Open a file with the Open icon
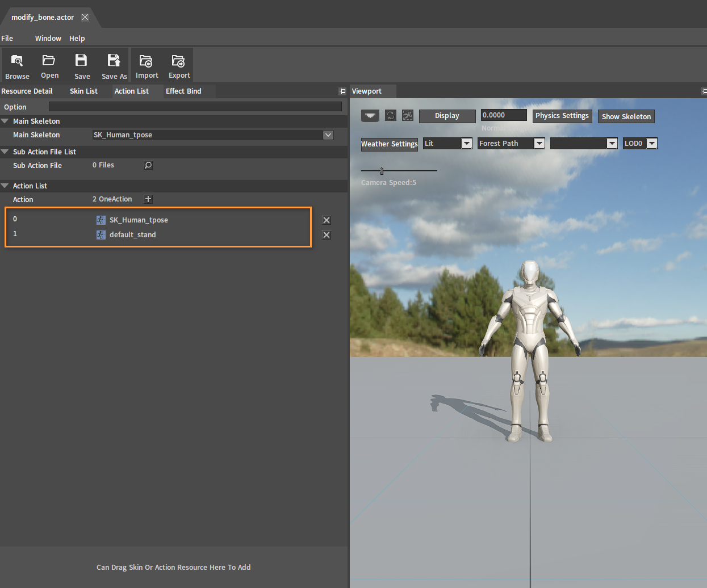This screenshot has height=588, width=707. click(x=49, y=65)
